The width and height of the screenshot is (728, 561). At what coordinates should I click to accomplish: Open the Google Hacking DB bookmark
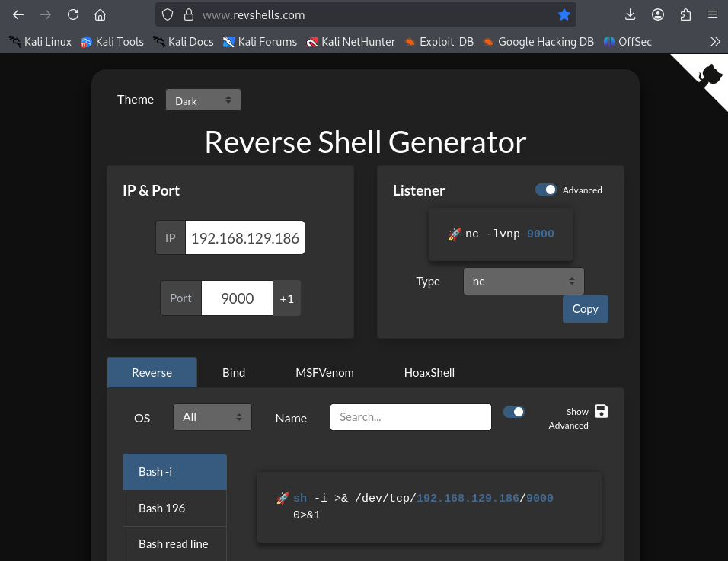pyautogui.click(x=538, y=42)
